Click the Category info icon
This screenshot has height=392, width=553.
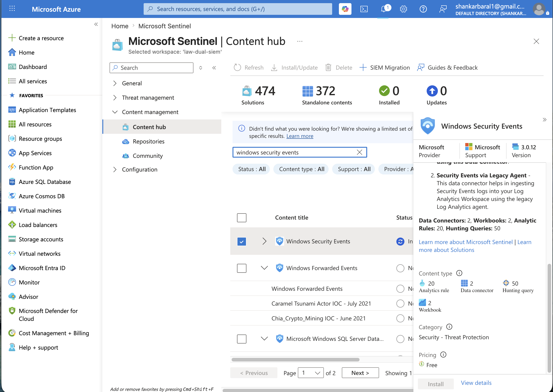tap(449, 327)
